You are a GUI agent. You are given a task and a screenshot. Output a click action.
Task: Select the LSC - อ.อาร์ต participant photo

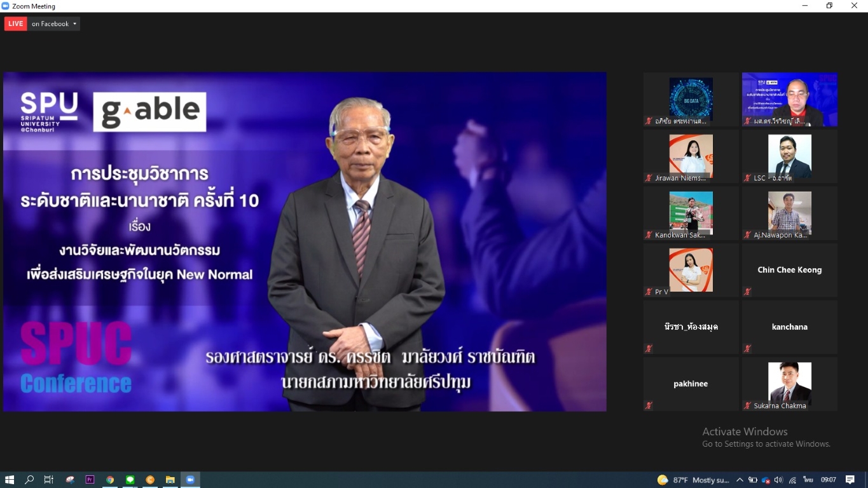click(790, 156)
